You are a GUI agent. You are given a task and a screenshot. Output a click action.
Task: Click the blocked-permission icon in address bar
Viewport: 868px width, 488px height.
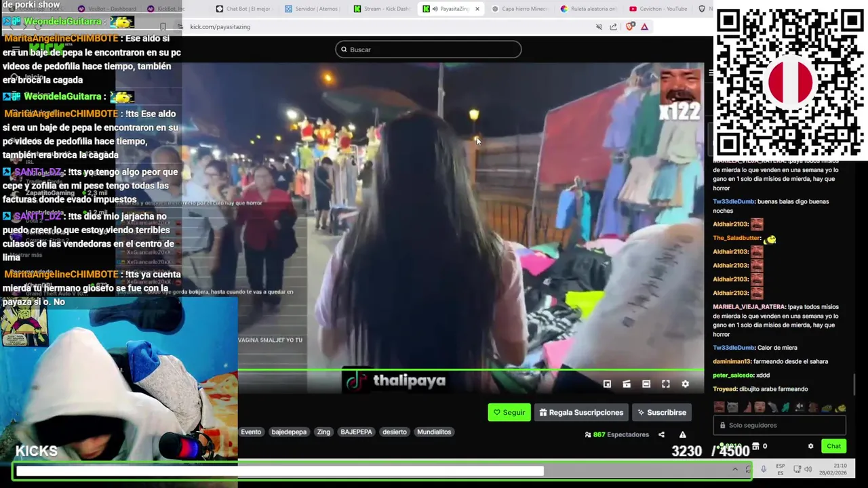click(599, 26)
